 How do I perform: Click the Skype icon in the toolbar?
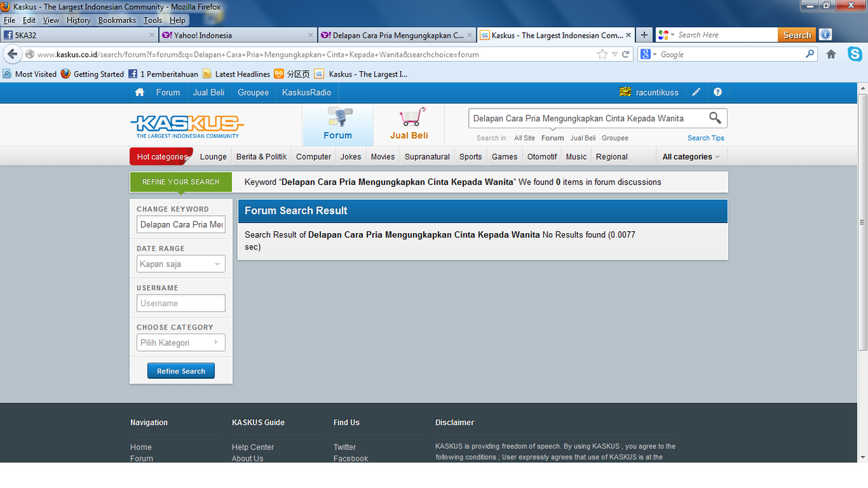854,54
